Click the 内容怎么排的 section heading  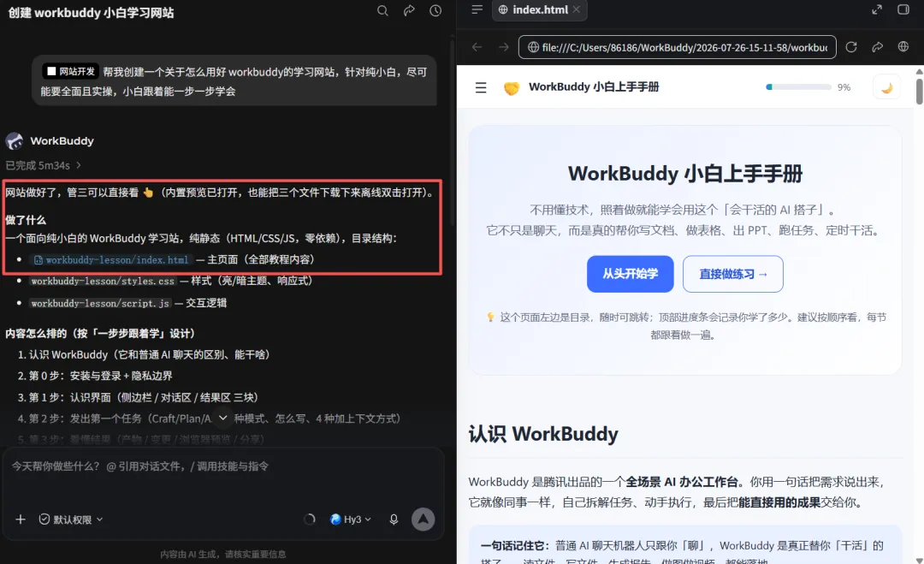[x=100, y=334]
